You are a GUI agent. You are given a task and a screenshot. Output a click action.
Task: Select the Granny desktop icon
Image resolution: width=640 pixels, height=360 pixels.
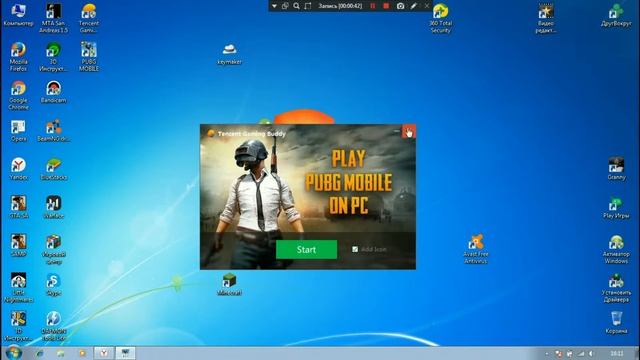click(x=616, y=169)
